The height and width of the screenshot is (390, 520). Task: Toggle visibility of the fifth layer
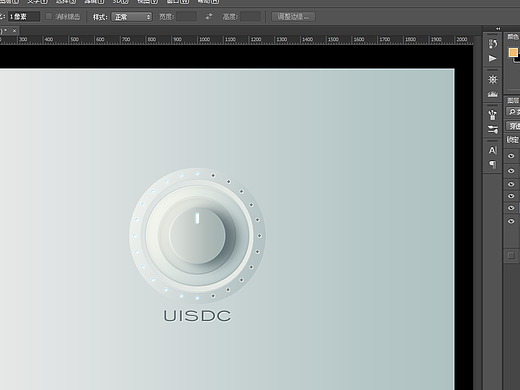click(511, 208)
